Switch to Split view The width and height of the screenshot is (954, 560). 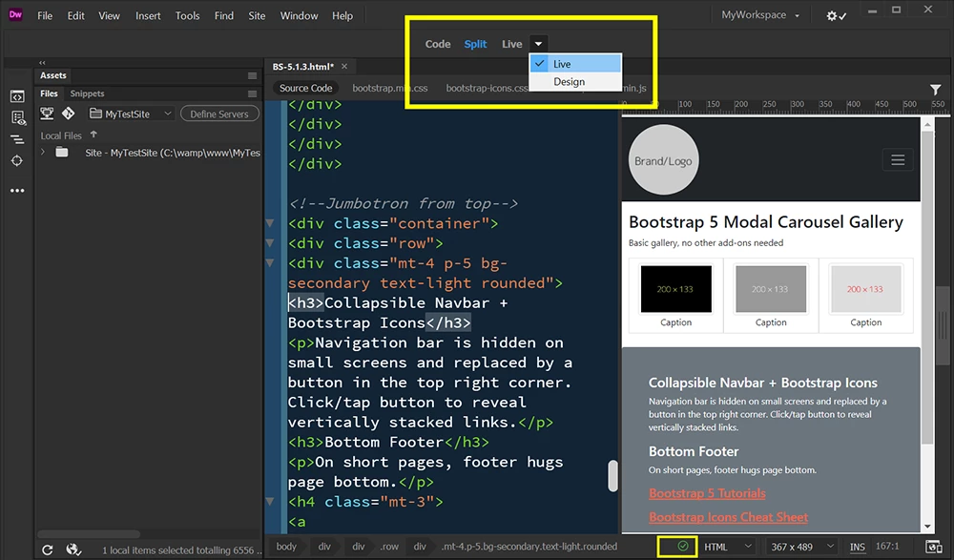tap(475, 44)
